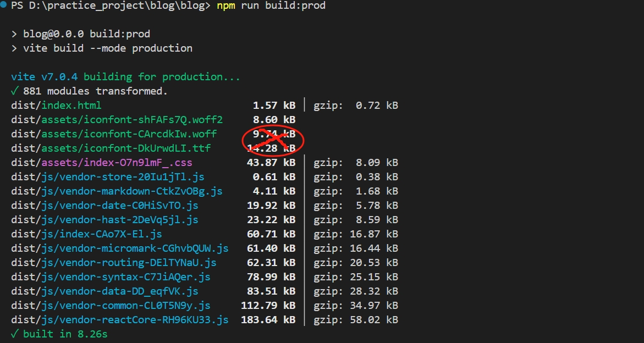Open the dist/index.html file path
Viewport: 644px width, 343px height.
tap(56, 106)
